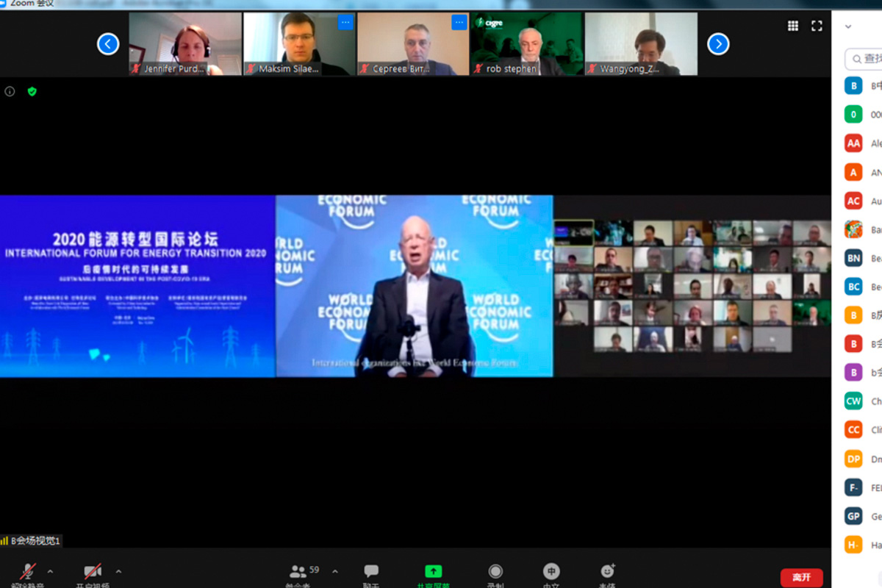Select participant with orange A avatar
Viewport: 882px width, 588px height.
point(853,172)
